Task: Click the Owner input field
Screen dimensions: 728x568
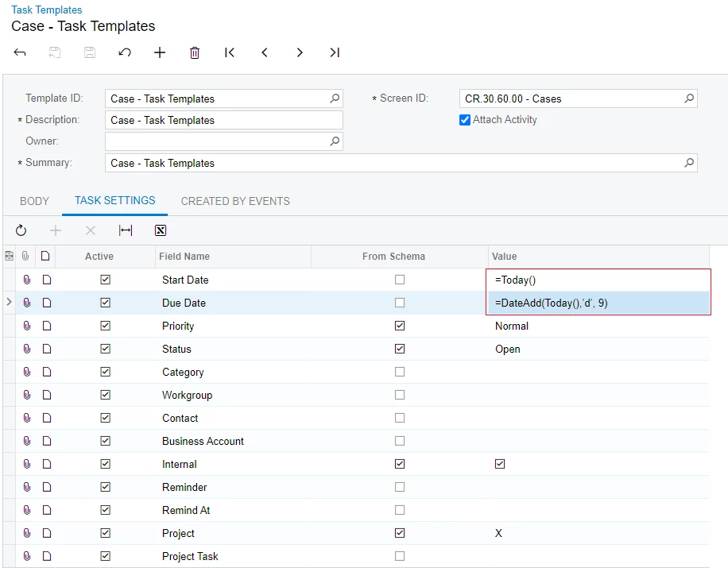Action: click(224, 141)
